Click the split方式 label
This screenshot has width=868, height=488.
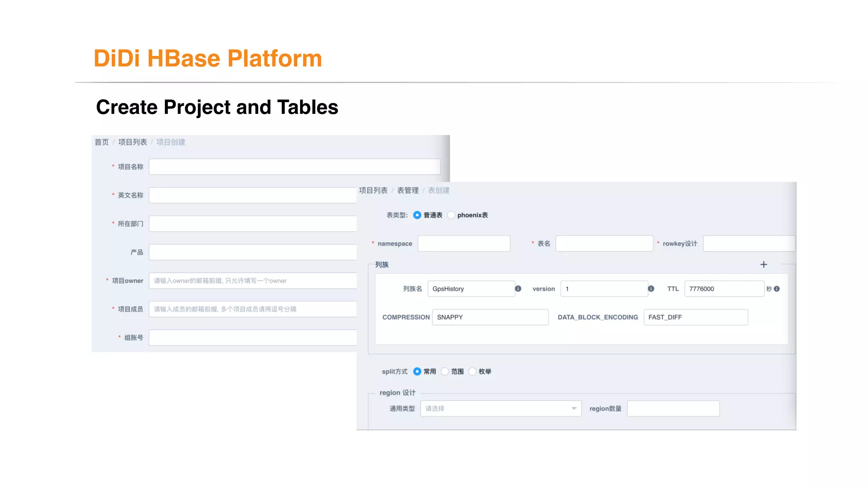(395, 372)
